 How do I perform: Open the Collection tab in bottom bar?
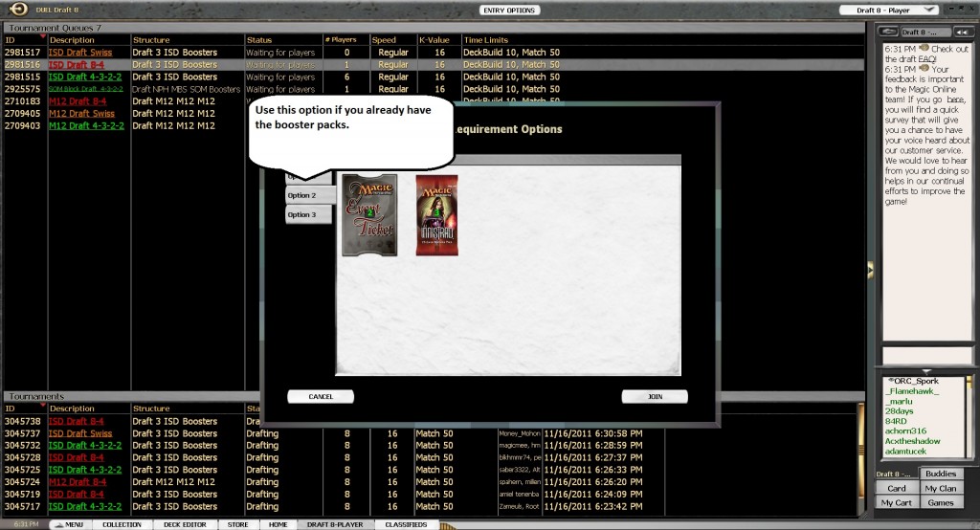[x=122, y=524]
